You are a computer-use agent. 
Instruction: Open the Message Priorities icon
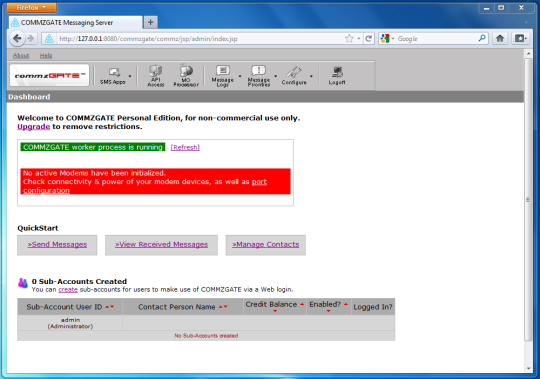(x=259, y=76)
